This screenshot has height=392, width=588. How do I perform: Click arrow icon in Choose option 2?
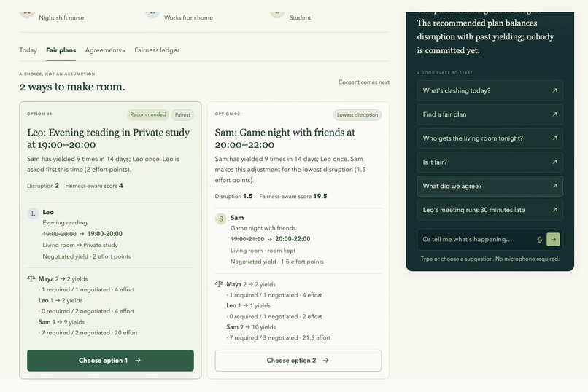pyautogui.click(x=326, y=360)
